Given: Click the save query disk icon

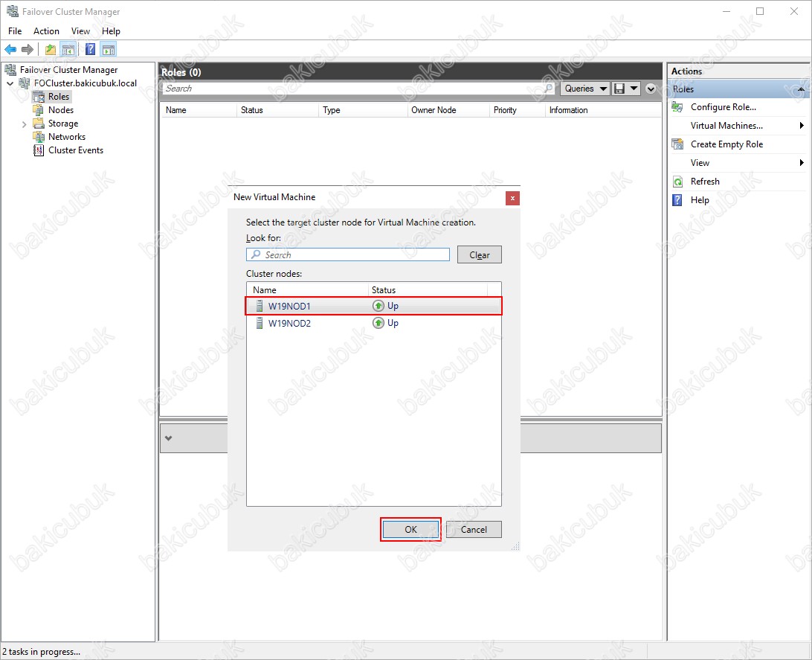Looking at the screenshot, I should coord(619,89).
